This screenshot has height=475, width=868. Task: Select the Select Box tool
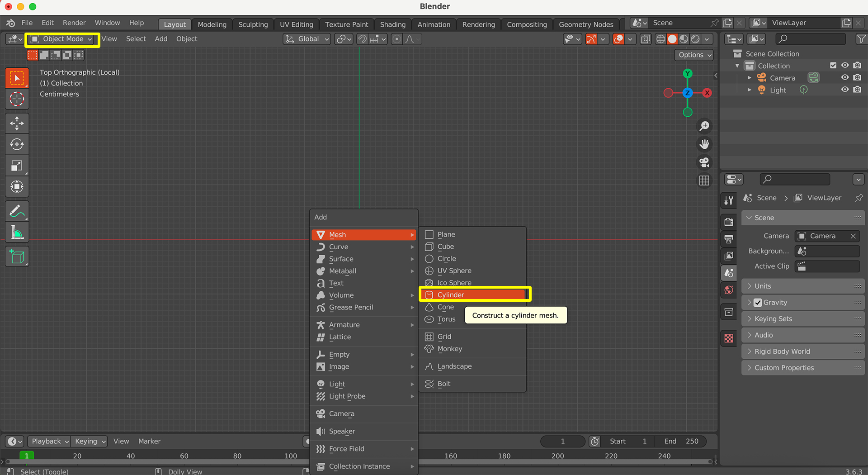pyautogui.click(x=17, y=78)
